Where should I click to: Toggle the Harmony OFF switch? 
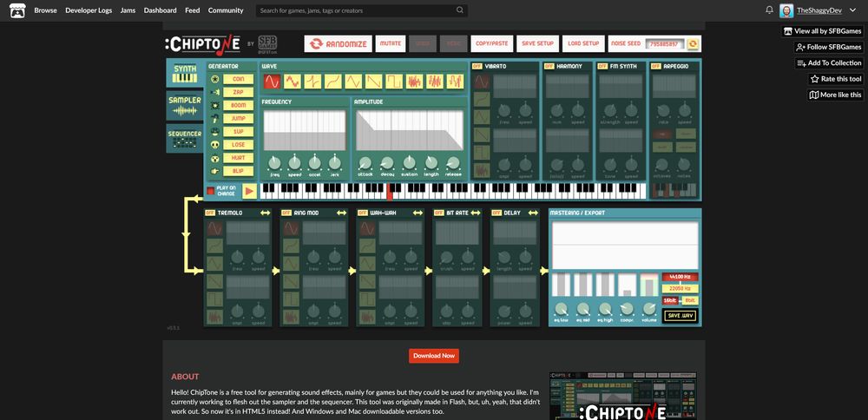point(549,67)
